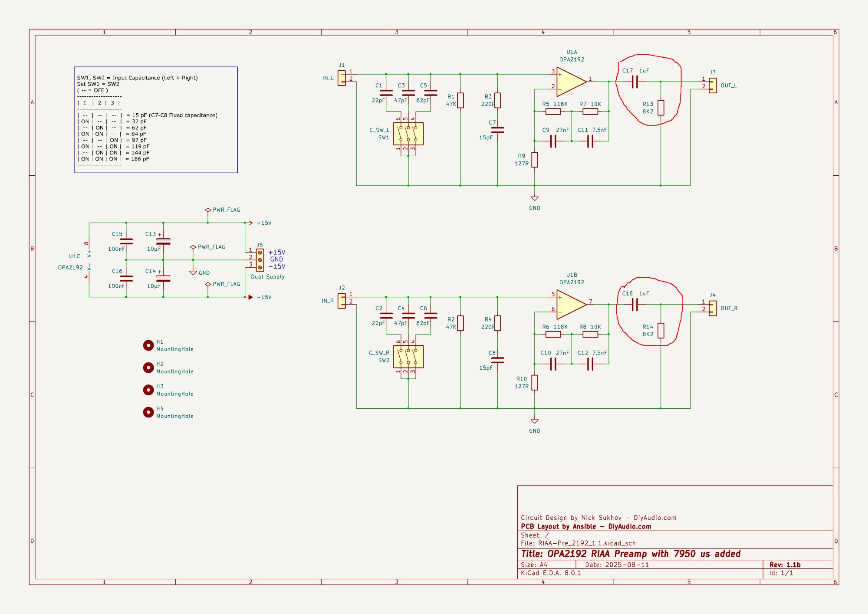Click the H4 MountingHole symbol
The height and width of the screenshot is (614, 868).
(148, 412)
